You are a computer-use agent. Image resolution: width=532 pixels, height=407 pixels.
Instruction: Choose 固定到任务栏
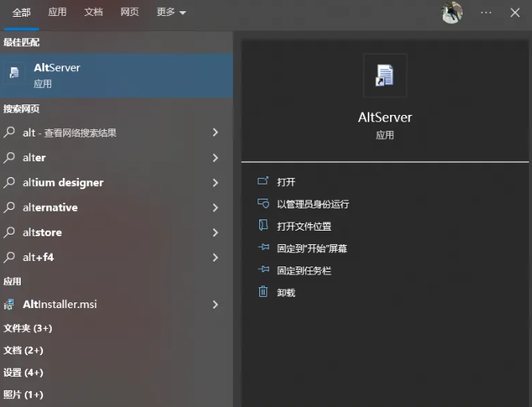coord(304,271)
